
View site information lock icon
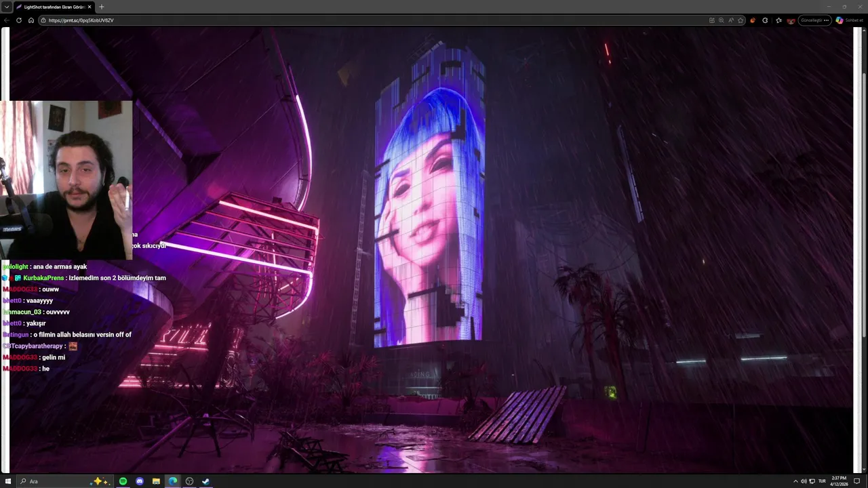pyautogui.click(x=43, y=20)
